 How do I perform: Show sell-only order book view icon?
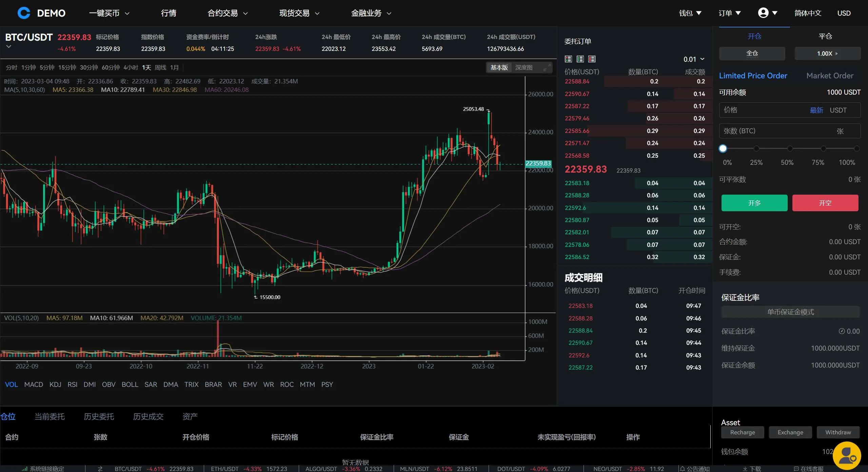592,59
